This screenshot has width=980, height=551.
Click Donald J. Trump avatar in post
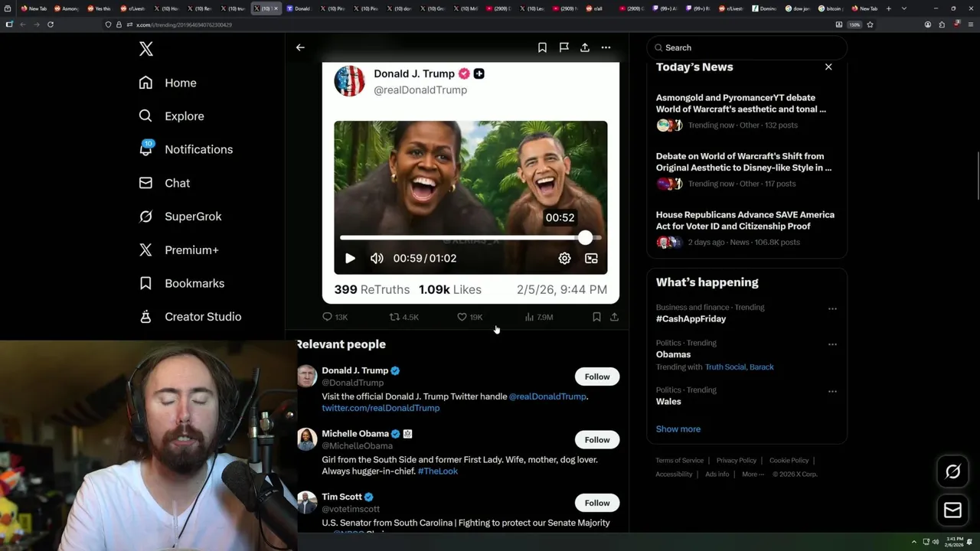point(349,81)
